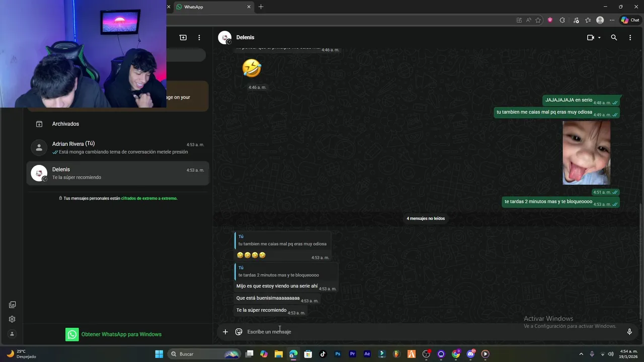Click the read aloud icon
The image size is (644, 362).
529,20
